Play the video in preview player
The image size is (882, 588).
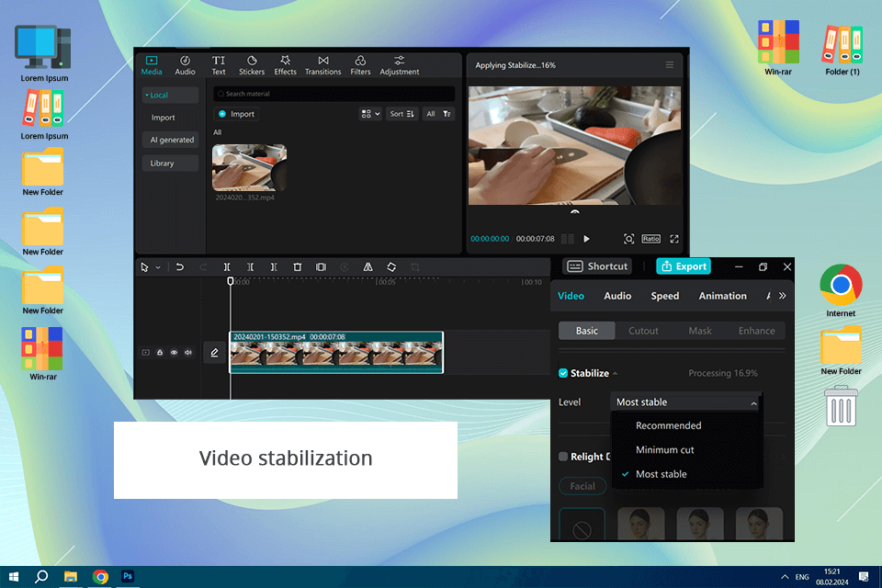[x=587, y=239]
